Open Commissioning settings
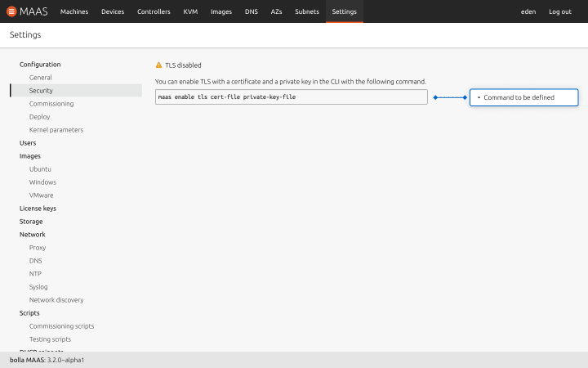This screenshot has height=368, width=588. coord(51,104)
